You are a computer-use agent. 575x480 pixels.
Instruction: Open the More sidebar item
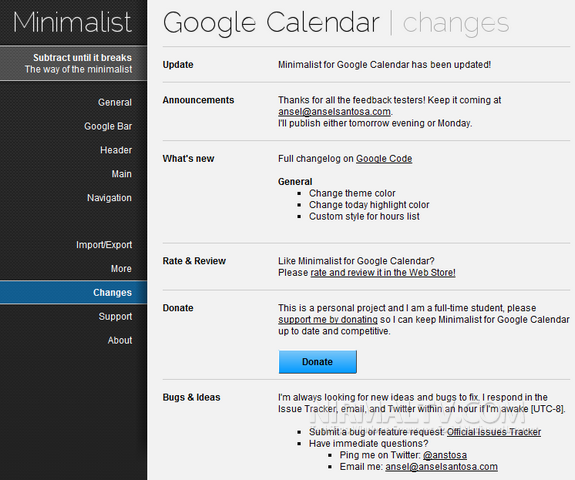click(x=121, y=268)
